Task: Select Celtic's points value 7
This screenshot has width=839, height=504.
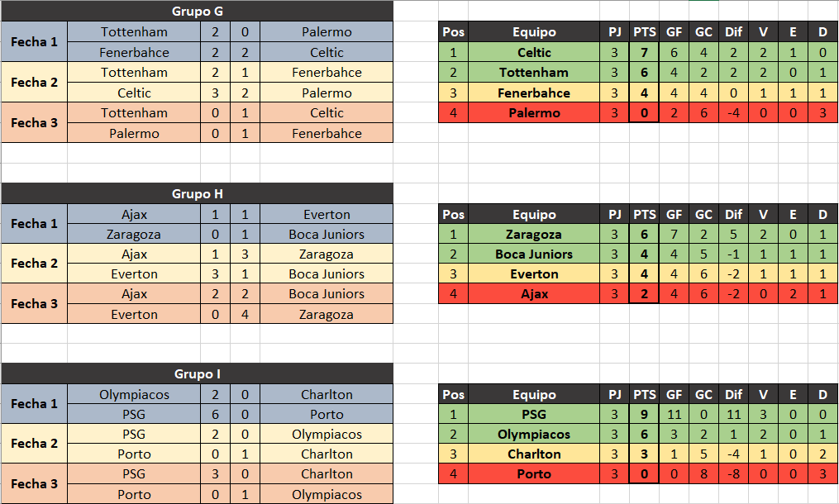Action: click(x=644, y=52)
